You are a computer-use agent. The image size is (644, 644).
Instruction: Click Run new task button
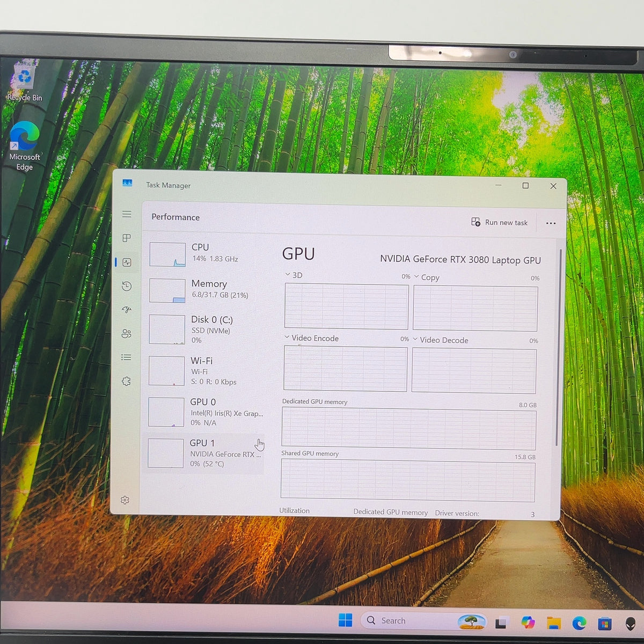point(500,222)
